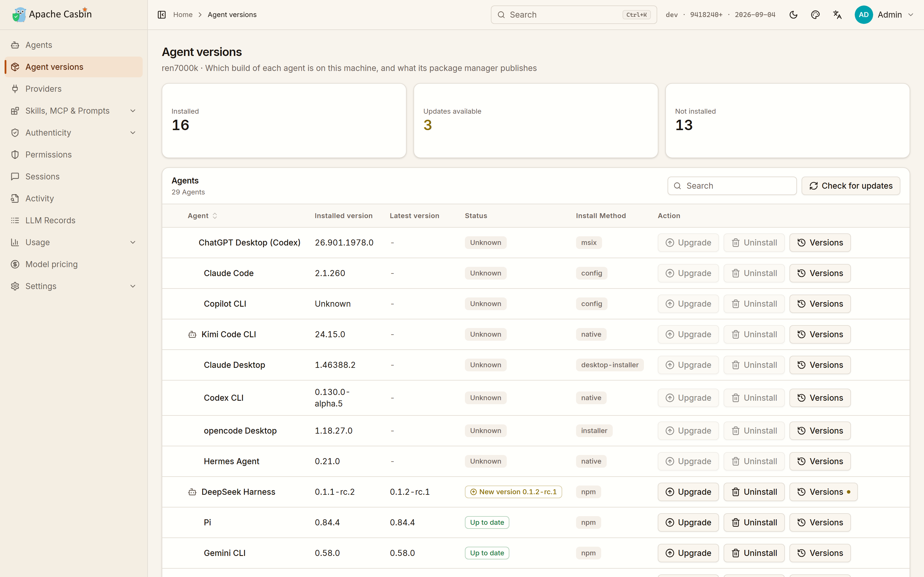Click the robot icon beside Kimi Code CLI
The image size is (924, 577).
[192, 335]
